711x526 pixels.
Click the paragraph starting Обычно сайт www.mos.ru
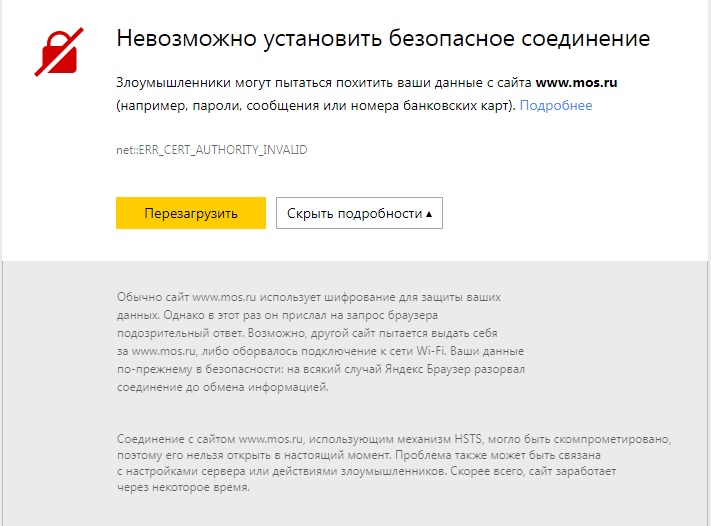point(321,342)
